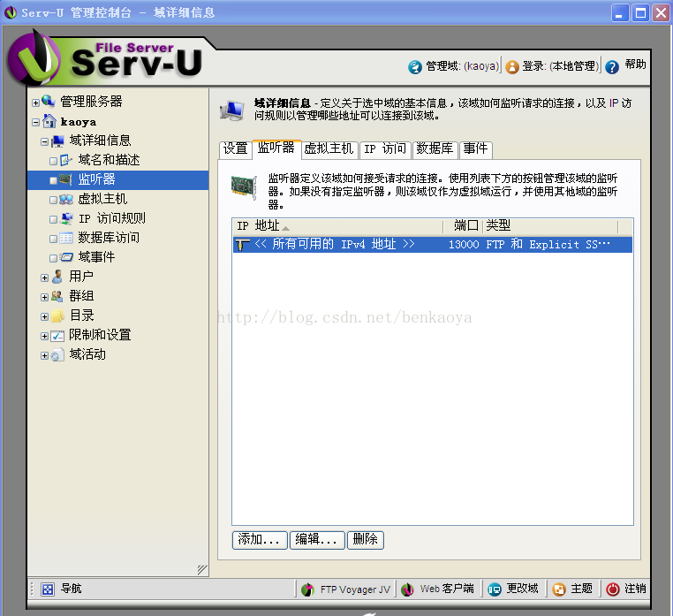
Task: Expand the 管理服务器 tree node
Action: (x=35, y=103)
